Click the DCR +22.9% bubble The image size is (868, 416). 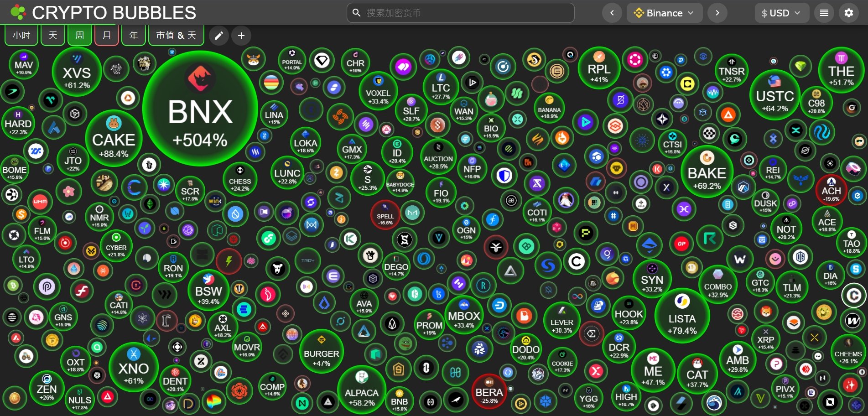pyautogui.click(x=619, y=347)
